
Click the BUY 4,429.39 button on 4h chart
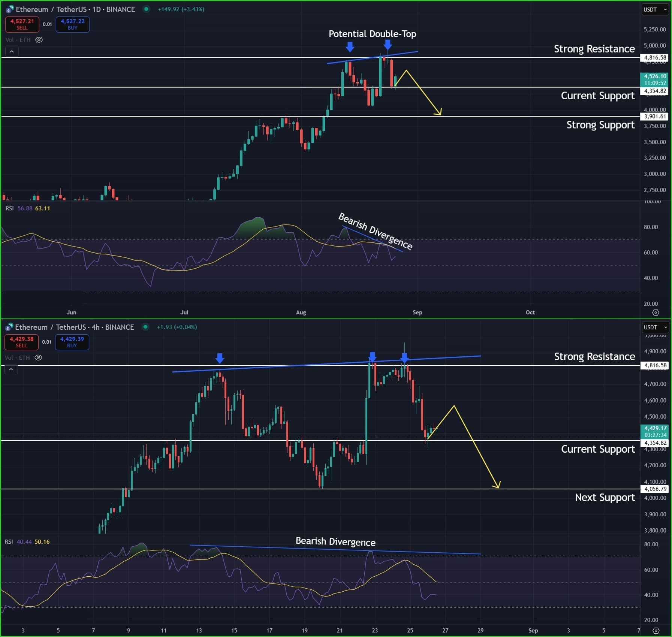(x=72, y=342)
